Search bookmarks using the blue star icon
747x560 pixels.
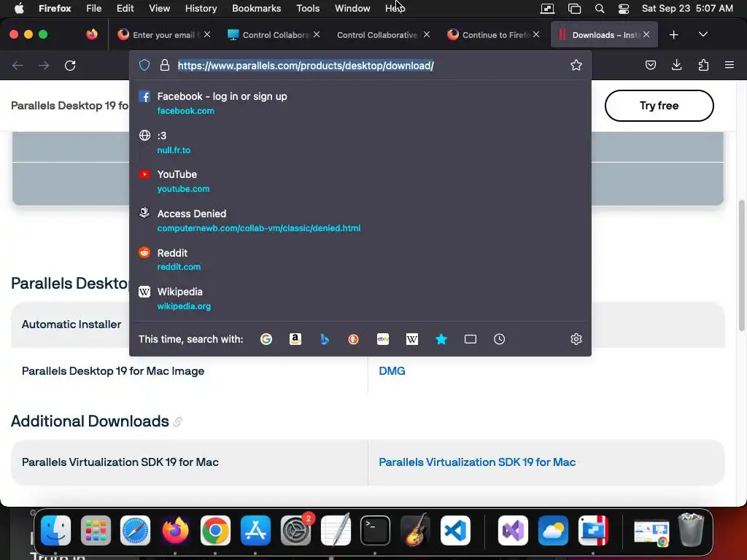click(x=441, y=339)
